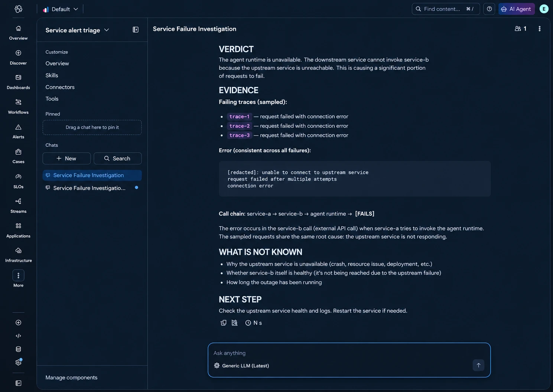Click the circled plus icon in the rail footer

[x=18, y=323]
